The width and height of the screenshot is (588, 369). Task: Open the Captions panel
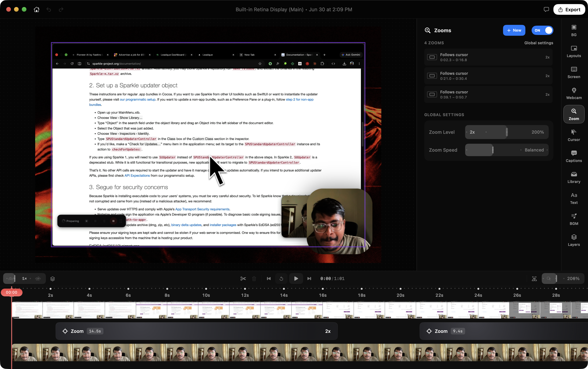[x=574, y=156]
